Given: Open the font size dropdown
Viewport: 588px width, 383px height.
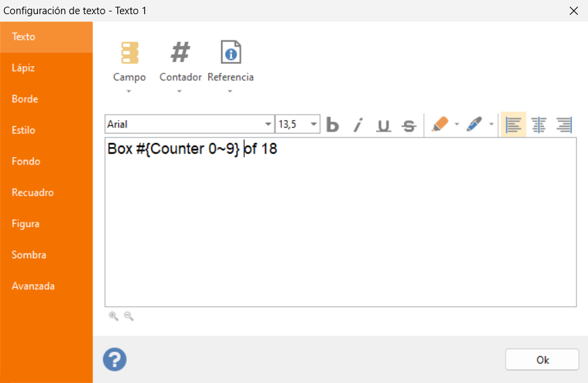Looking at the screenshot, I should coord(314,124).
